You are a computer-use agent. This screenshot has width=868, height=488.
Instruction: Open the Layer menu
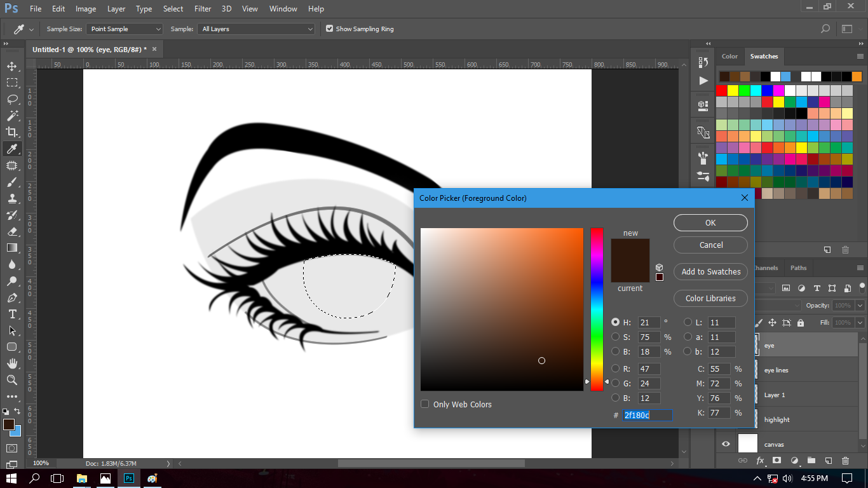pos(116,9)
